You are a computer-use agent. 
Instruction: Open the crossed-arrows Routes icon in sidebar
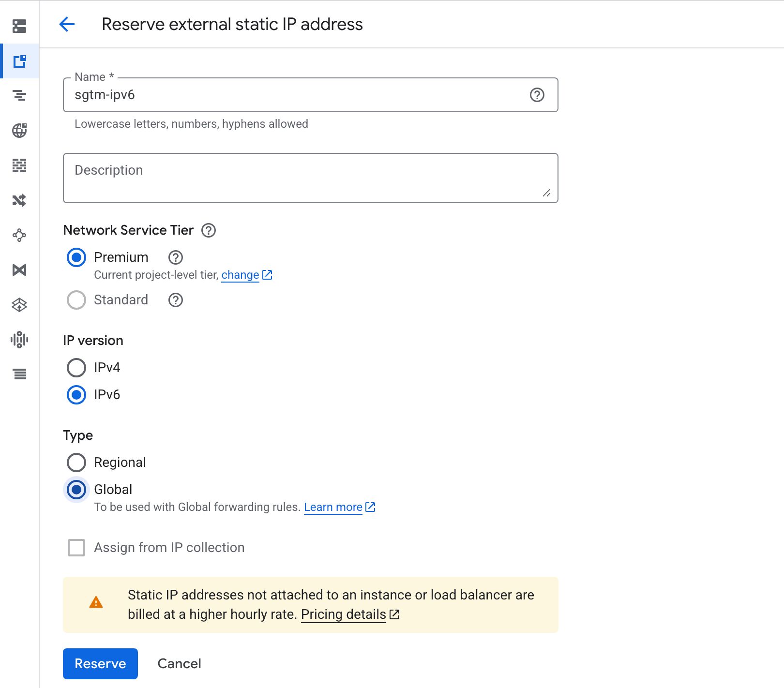point(19,200)
